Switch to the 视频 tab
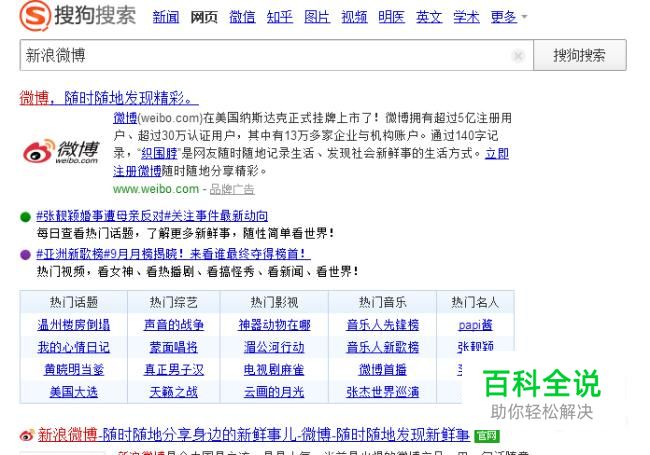This screenshot has width=650, height=455. (354, 17)
